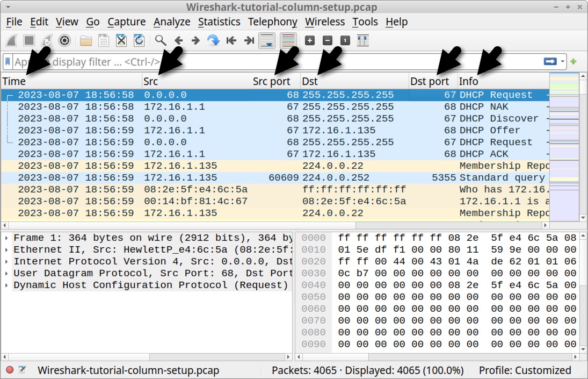588x379 pixels.
Task: Open the Telephony menu
Action: tap(273, 22)
